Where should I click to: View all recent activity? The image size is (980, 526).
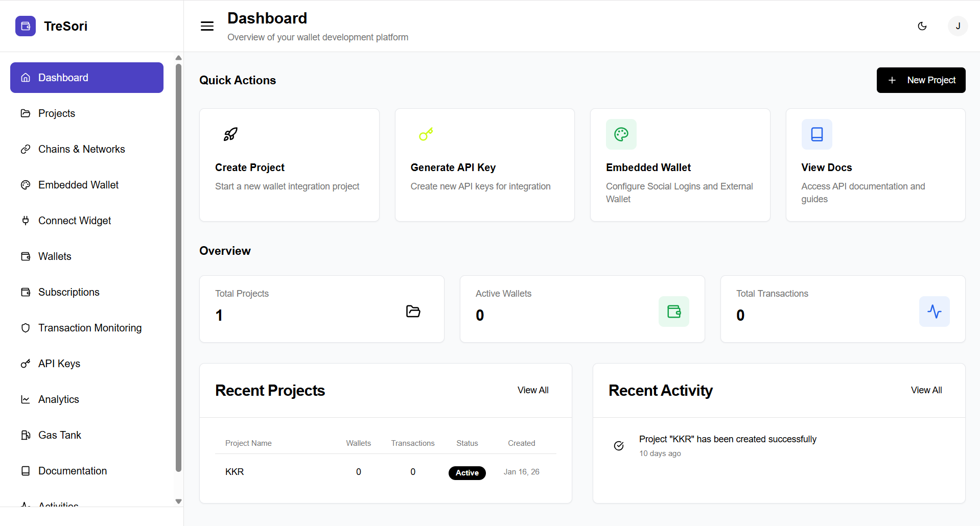[x=926, y=390]
